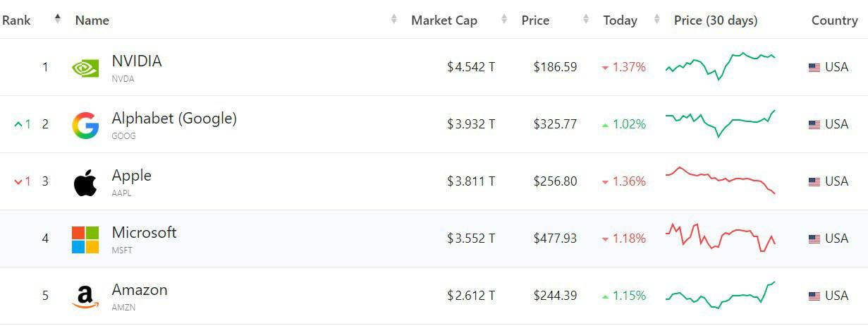
Task: Click the Alphabet Google G logo
Action: click(x=85, y=126)
